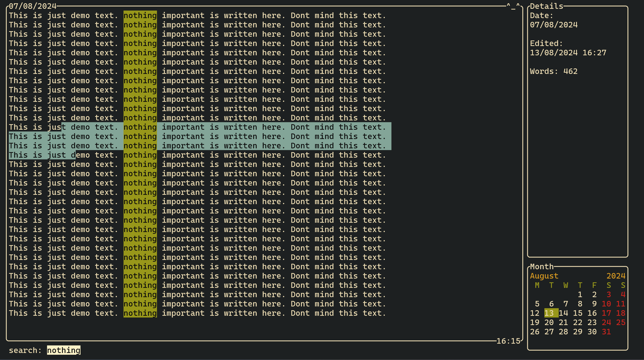The image size is (644, 360).
Task: Click the red Sunday 25 date
Action: click(621, 322)
